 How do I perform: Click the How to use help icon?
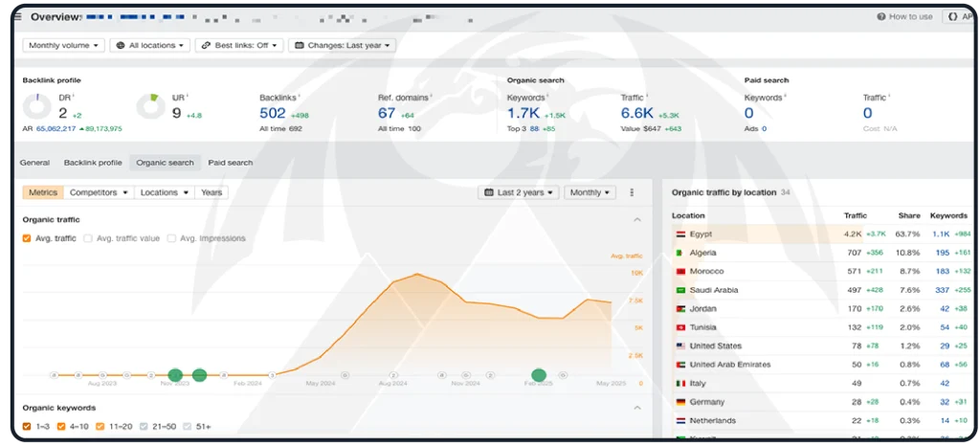pyautogui.click(x=881, y=17)
